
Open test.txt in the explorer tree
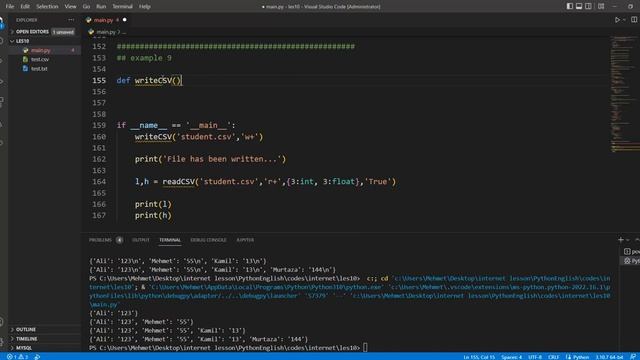coord(39,69)
